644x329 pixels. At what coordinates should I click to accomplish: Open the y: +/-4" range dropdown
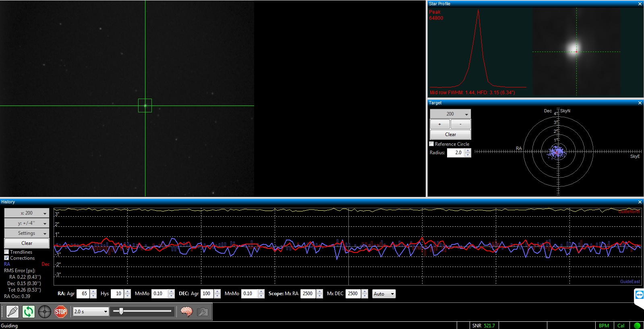27,223
